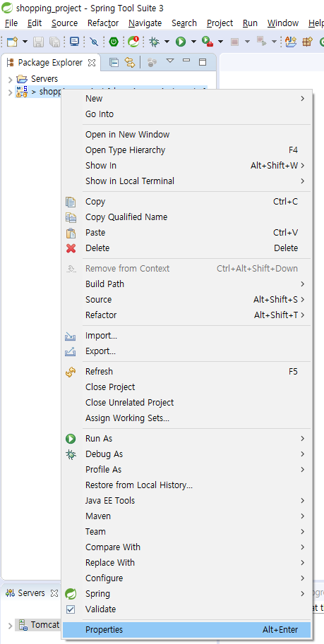Screen dimensions: 324x644
Task: Switch to the Servers view tab
Action: [x=32, y=593]
